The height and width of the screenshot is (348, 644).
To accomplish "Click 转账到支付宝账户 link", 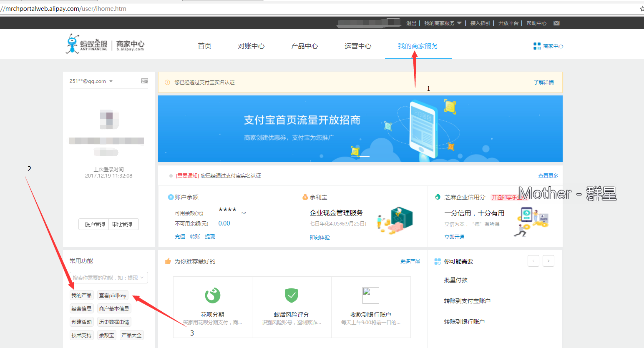I will point(467,301).
